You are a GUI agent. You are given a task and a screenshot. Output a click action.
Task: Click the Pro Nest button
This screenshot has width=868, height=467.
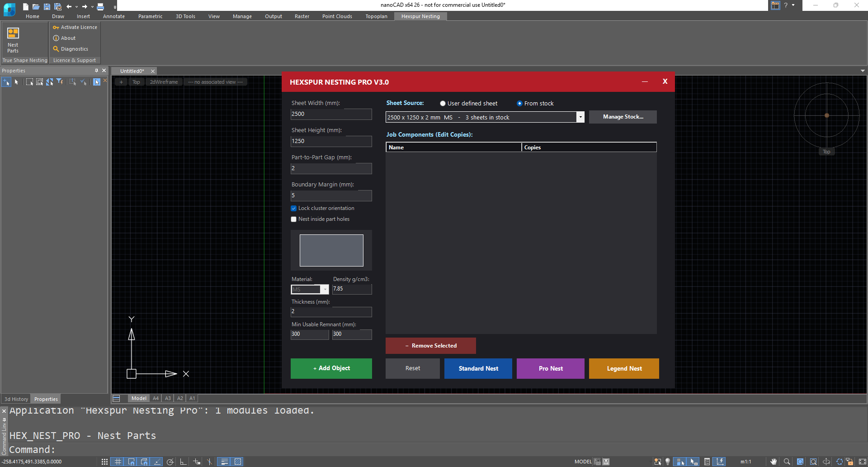tap(551, 368)
